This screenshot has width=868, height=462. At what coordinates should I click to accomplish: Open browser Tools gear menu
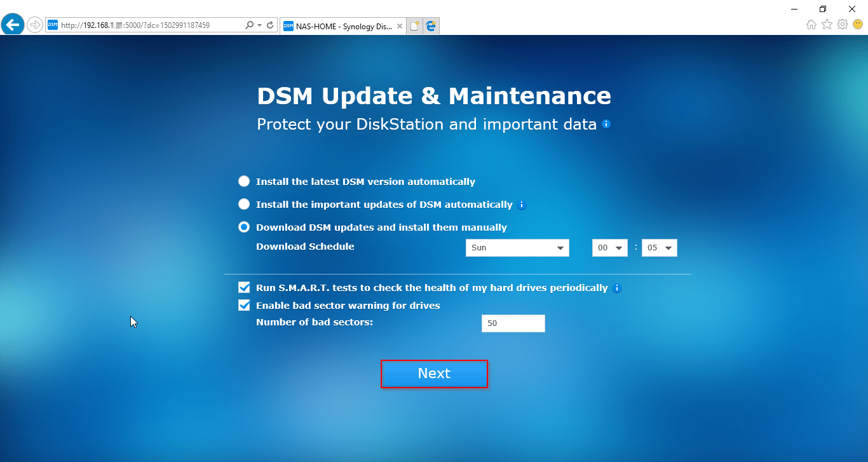click(843, 25)
